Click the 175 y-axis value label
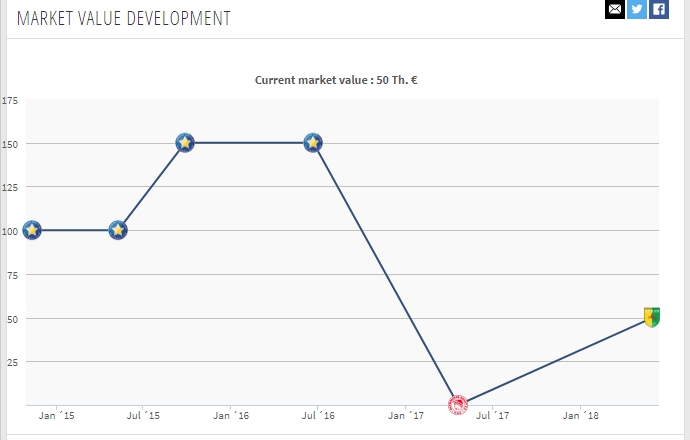The width and height of the screenshot is (690, 440). pos(10,100)
